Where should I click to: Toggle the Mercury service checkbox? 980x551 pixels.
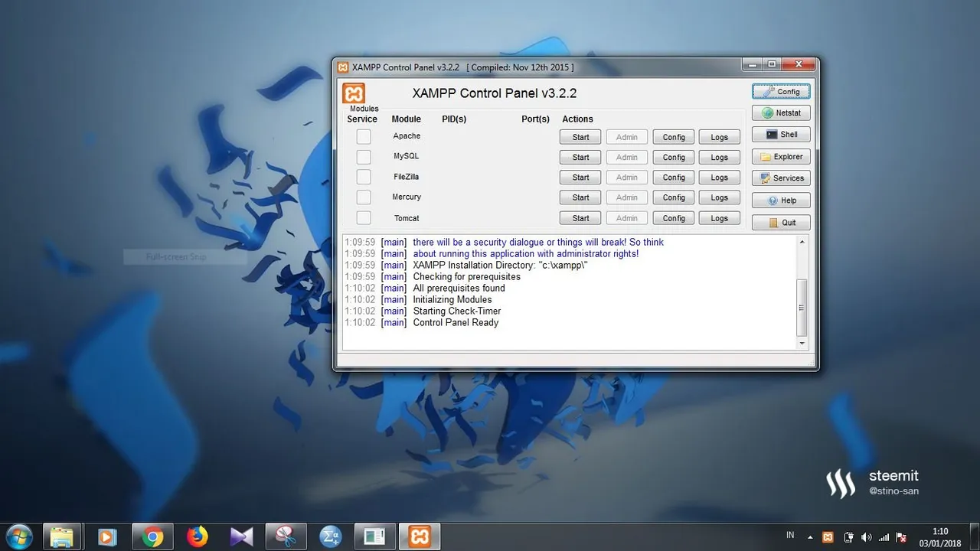[x=364, y=197]
